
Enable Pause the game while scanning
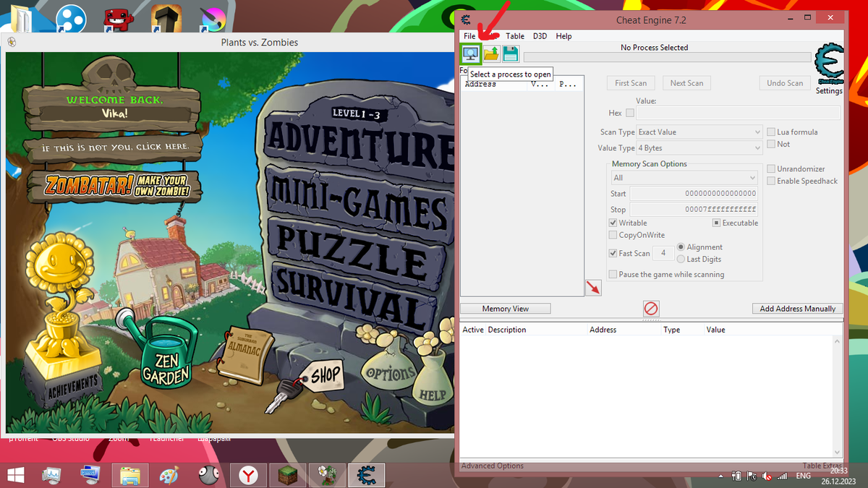click(613, 274)
